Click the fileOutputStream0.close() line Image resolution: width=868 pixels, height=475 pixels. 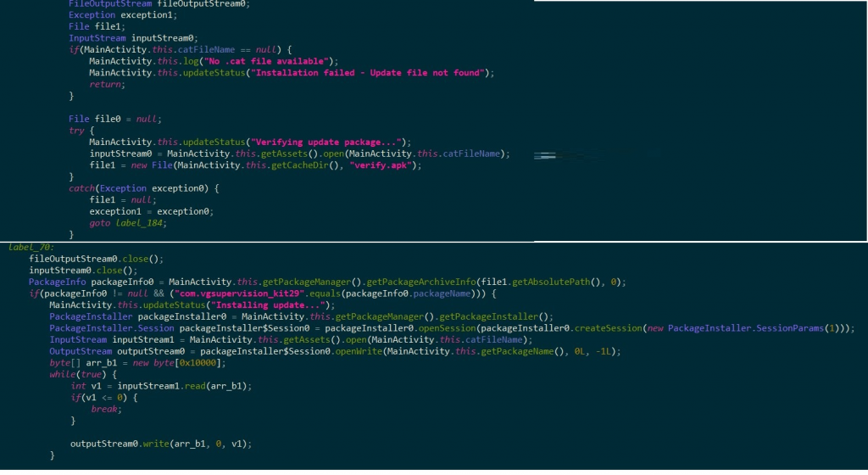(97, 259)
